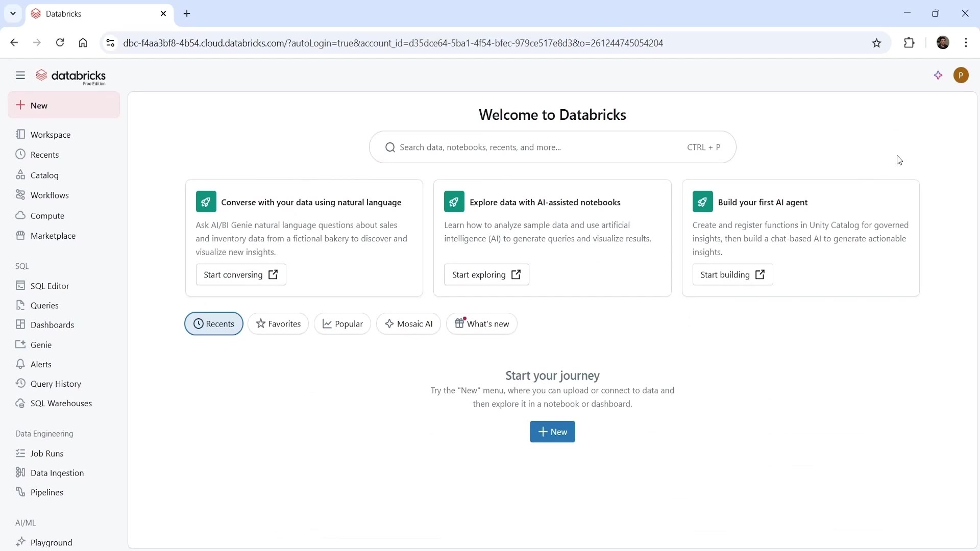Open the AI Playground
This screenshot has width=980, height=551.
click(x=64, y=542)
